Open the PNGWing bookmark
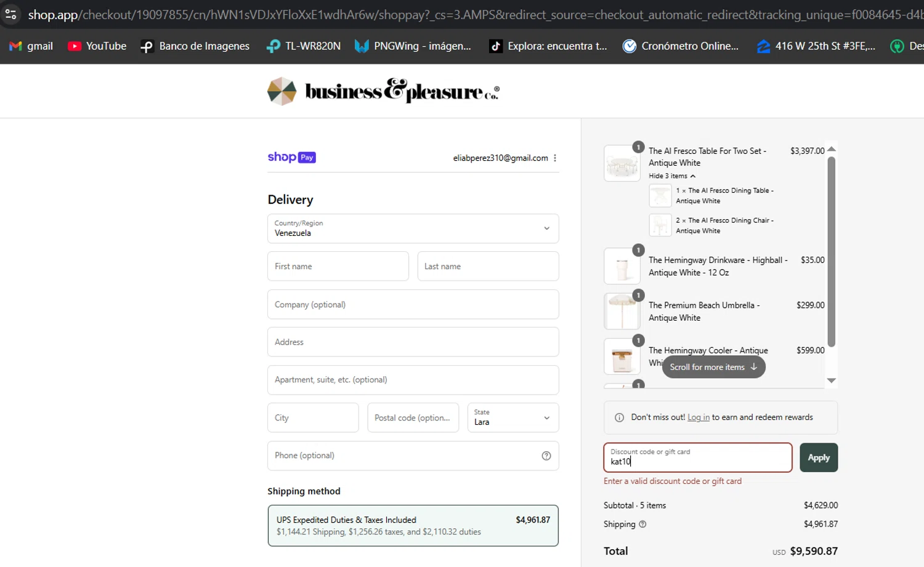Screen dimensions: 924x567 [x=412, y=46]
